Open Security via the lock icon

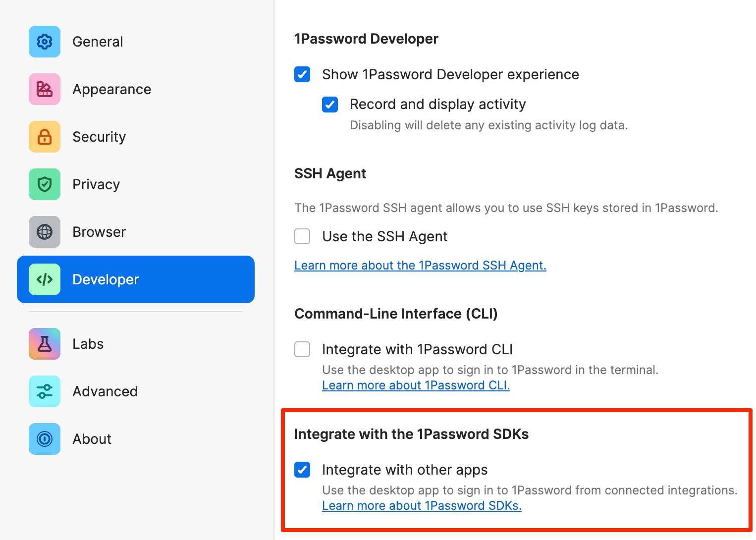44,137
